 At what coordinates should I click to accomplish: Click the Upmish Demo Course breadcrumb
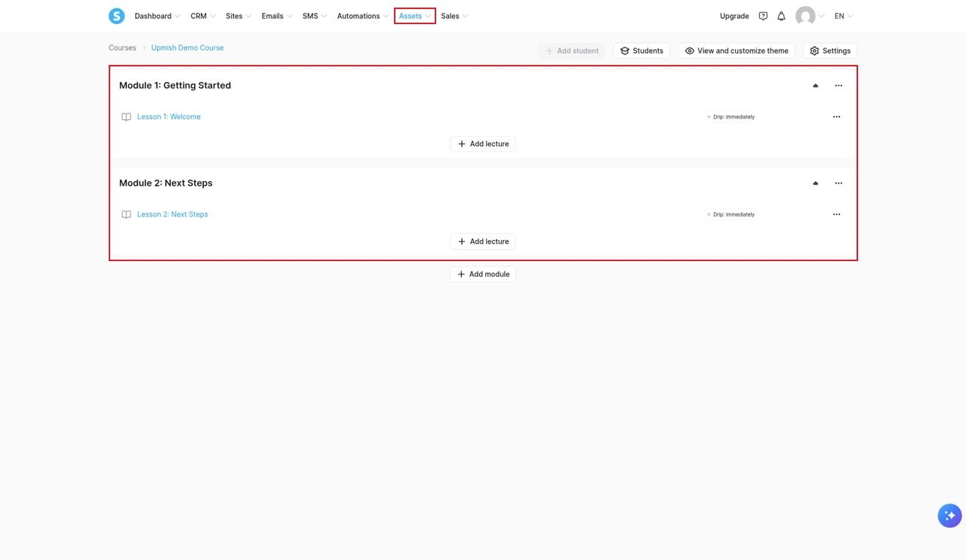tap(187, 48)
